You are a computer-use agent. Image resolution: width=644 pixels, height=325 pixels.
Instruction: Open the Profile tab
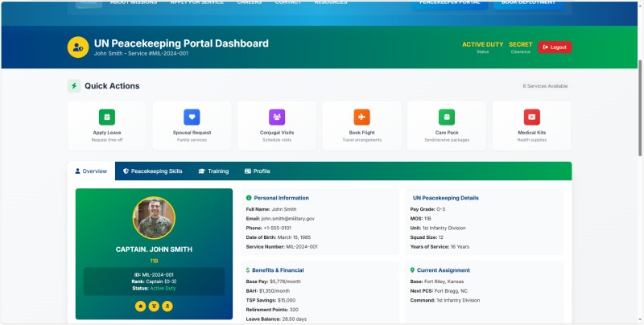258,171
